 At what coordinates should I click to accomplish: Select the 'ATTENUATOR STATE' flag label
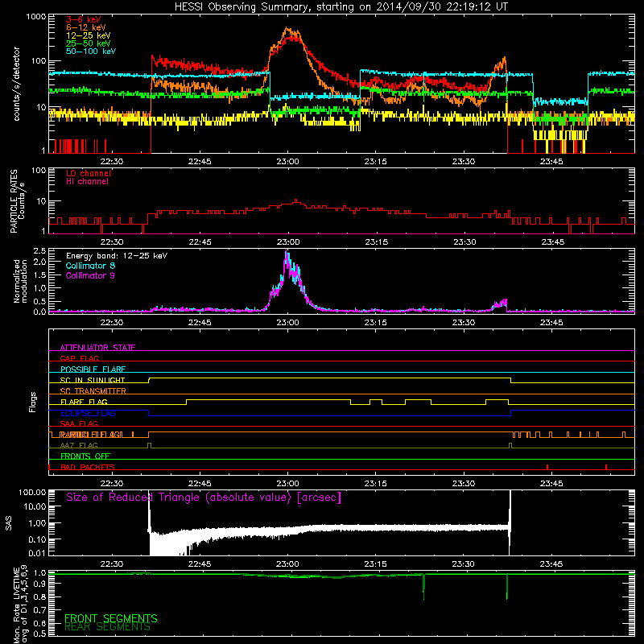[97, 348]
